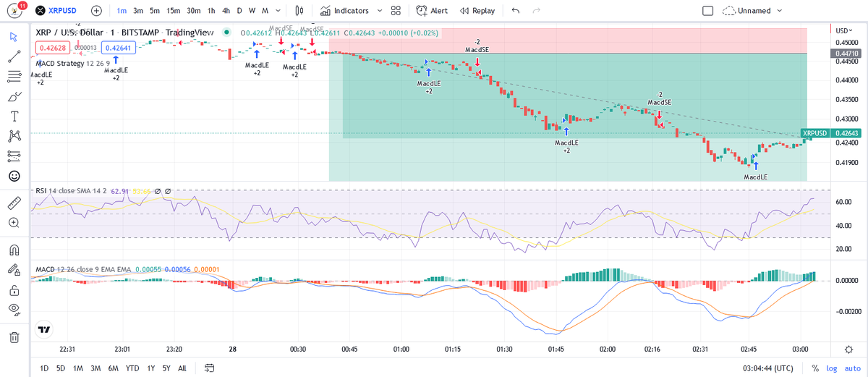
Task: Toggle hide all drawings eye icon
Action: click(x=14, y=310)
